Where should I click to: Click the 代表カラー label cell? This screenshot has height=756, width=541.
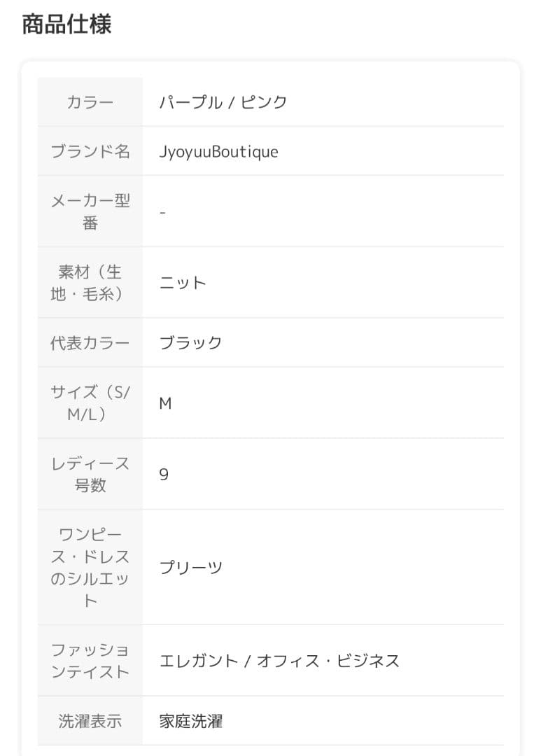tap(90, 343)
